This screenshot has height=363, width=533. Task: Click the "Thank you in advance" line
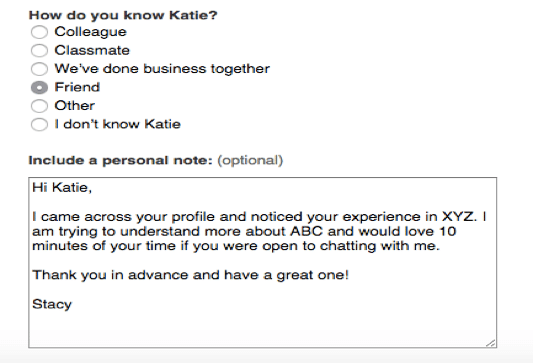click(x=190, y=275)
